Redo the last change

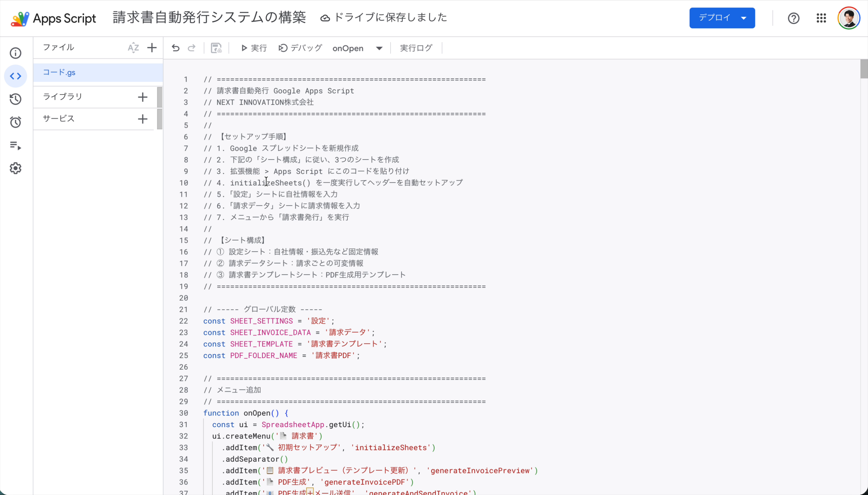point(191,48)
